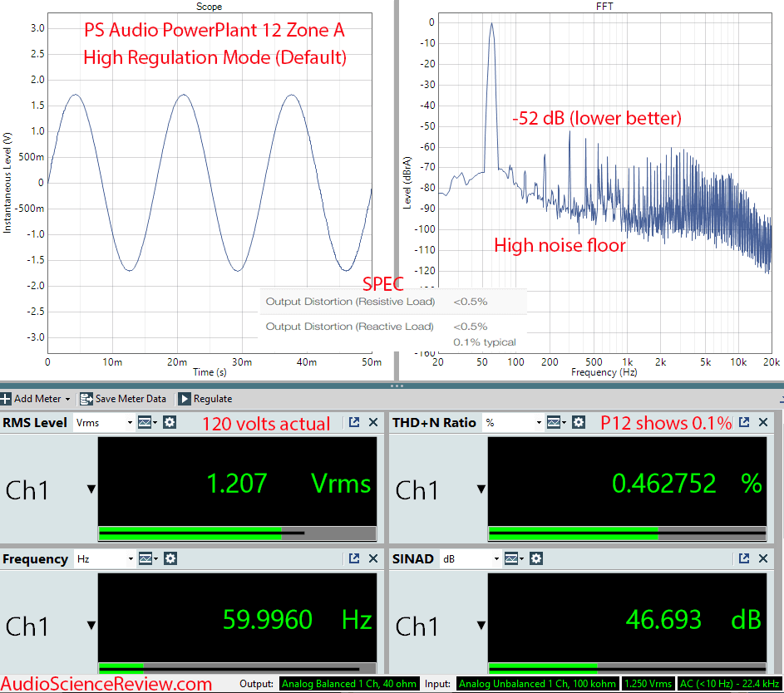
Task: Click the Scope graph title
Action: (x=209, y=7)
